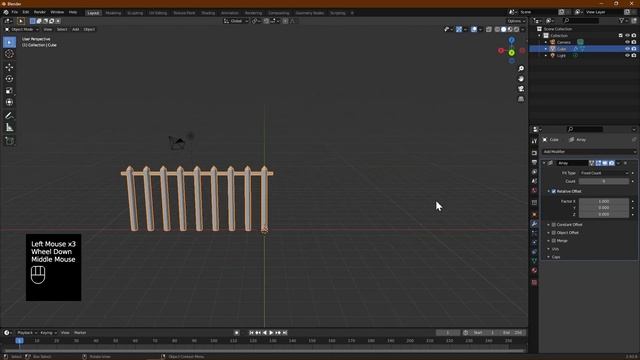Jump to timeline end frame button
The width and height of the screenshot is (640, 360).
coord(285,333)
